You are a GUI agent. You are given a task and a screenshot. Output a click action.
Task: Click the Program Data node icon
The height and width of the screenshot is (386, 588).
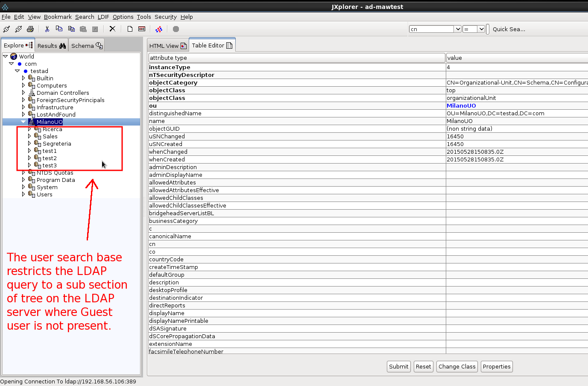(x=32, y=180)
